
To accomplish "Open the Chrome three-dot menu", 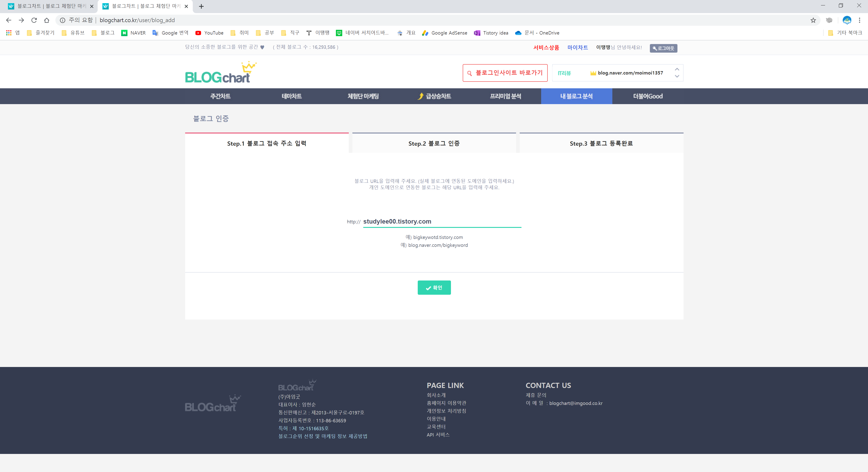I will point(859,20).
